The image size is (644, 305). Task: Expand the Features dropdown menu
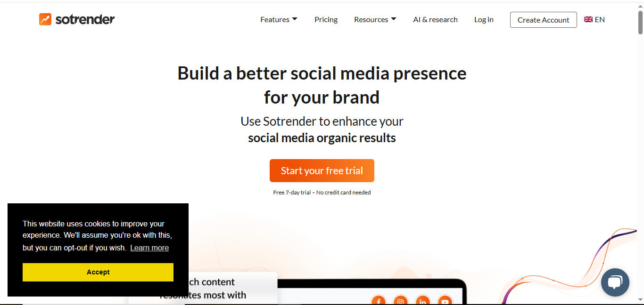click(x=279, y=19)
